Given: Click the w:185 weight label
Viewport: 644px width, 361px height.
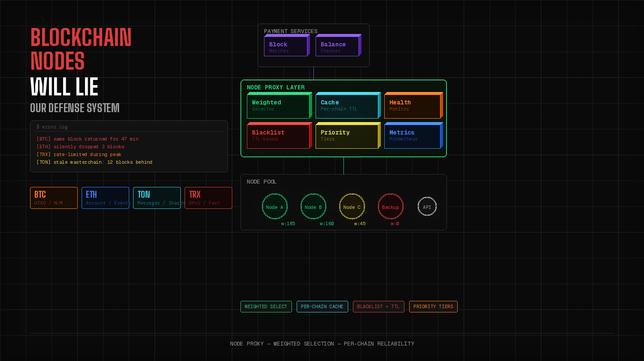Looking at the screenshot, I should point(288,223).
